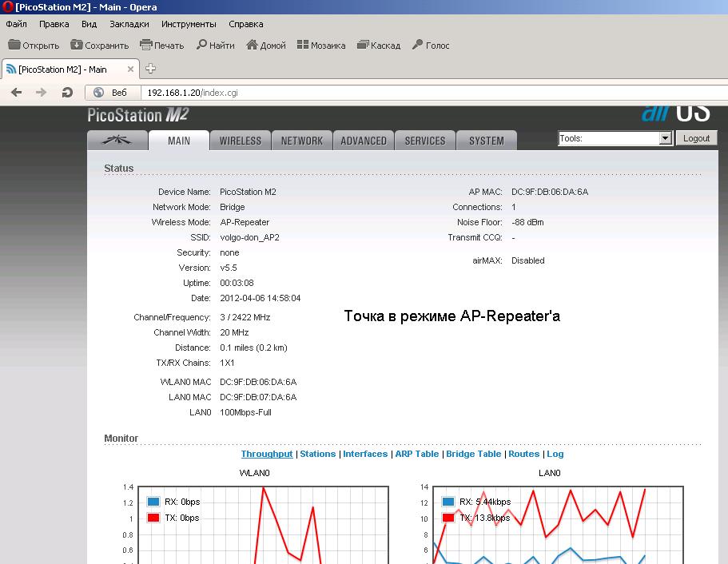Click the red TX swatch in LAN0 chart
The image size is (728, 564).
coord(448,517)
